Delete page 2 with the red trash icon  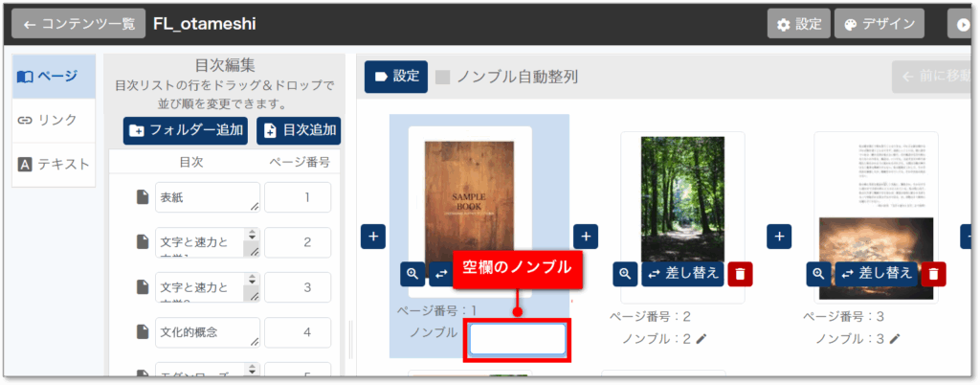(740, 274)
